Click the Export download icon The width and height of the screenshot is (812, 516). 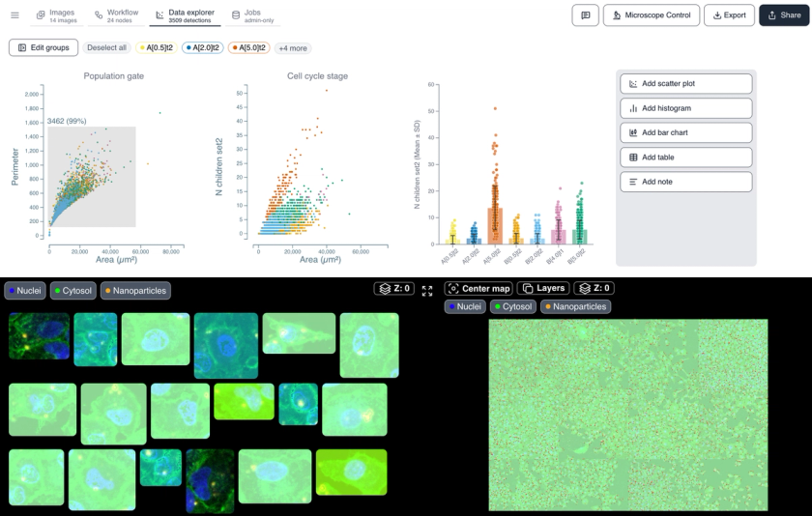[x=717, y=15]
